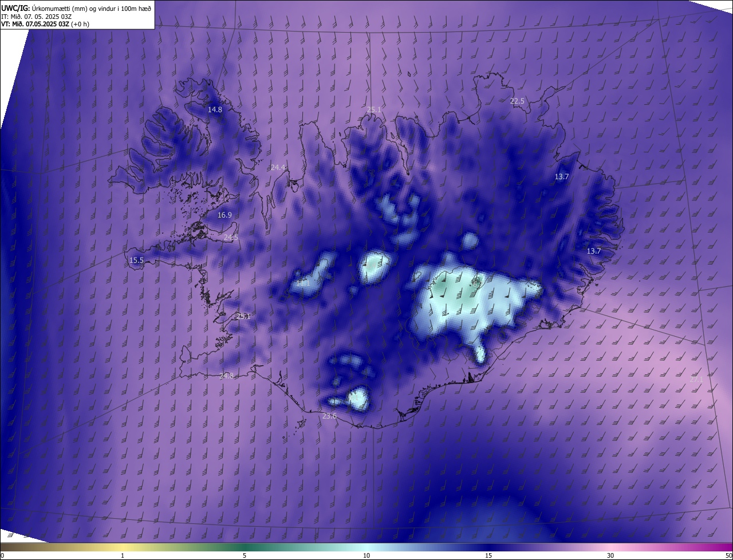Viewport: 733px width, 560px height.
Task: Select the colorbar tick labeled 15
Action: [488, 555]
